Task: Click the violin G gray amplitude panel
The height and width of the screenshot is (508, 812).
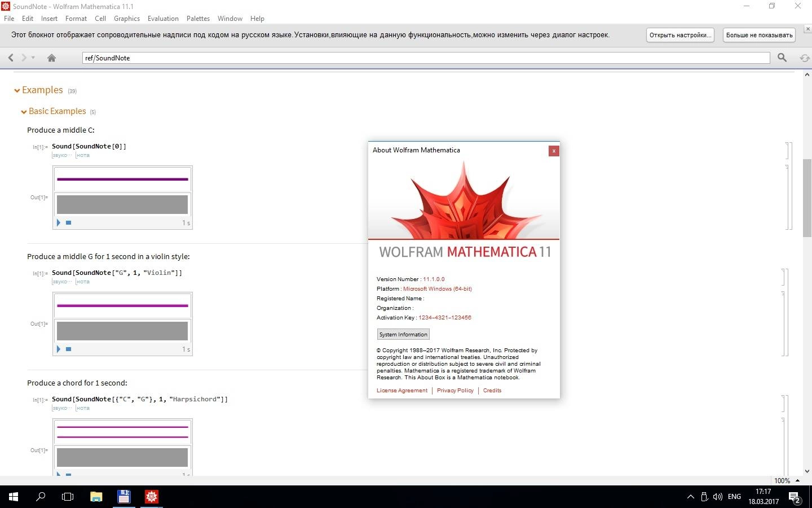Action: click(x=122, y=331)
